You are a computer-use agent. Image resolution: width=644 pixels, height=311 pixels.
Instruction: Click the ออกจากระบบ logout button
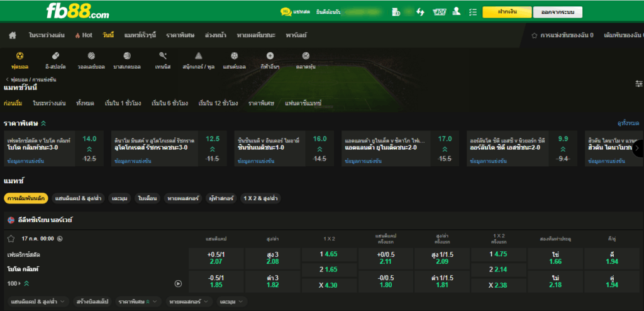(x=557, y=13)
